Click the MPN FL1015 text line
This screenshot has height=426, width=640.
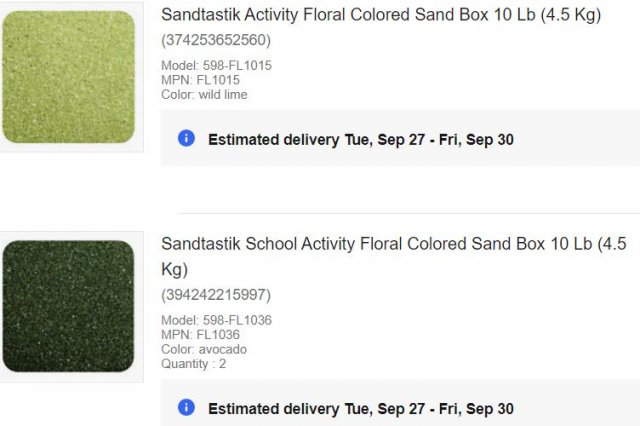200,80
